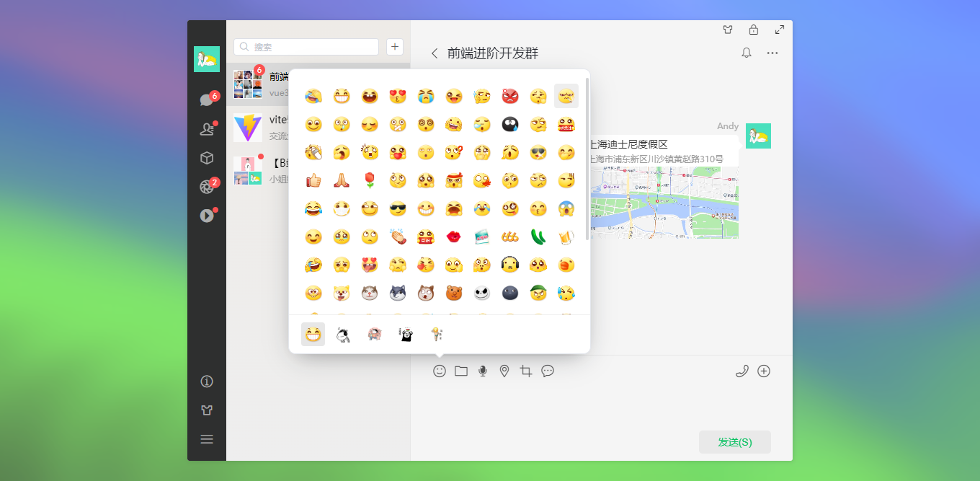
Task: Open the contacts section in left sidebar
Action: click(207, 129)
